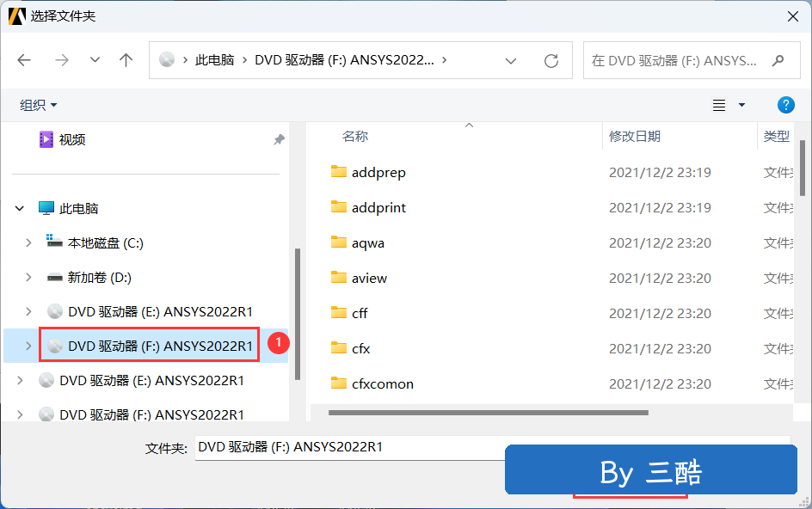Click the search magnifier icon
The width and height of the screenshot is (812, 509).
coord(778,60)
